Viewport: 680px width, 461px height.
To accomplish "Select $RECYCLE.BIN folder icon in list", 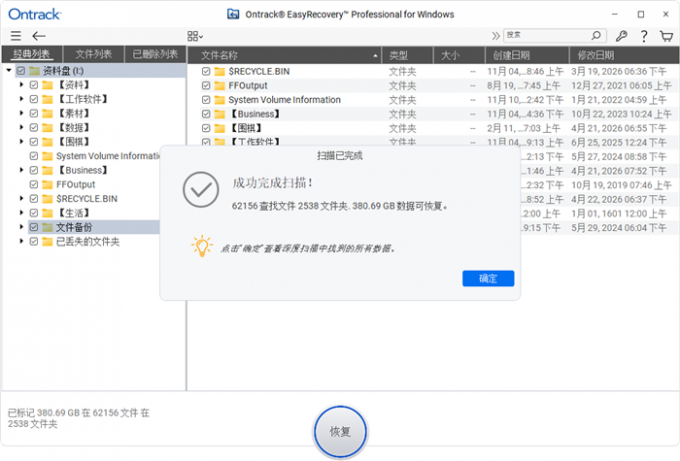I will pos(220,71).
